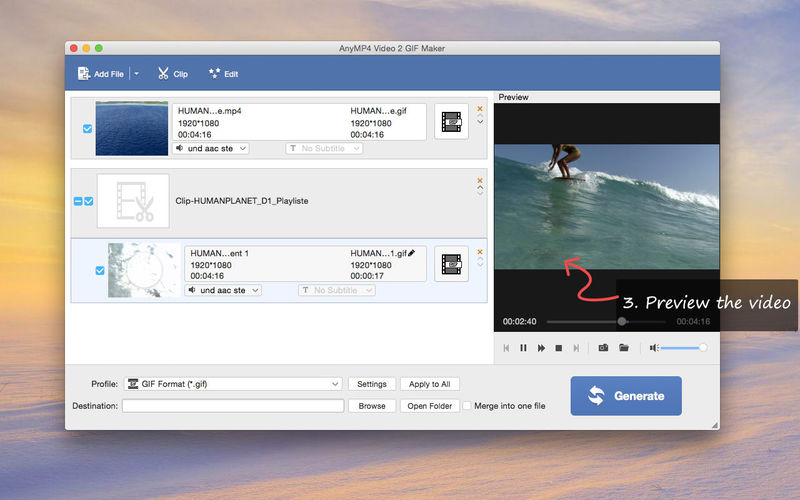The image size is (800, 500).
Task: Enable Merge into one file checkbox
Action: (467, 406)
